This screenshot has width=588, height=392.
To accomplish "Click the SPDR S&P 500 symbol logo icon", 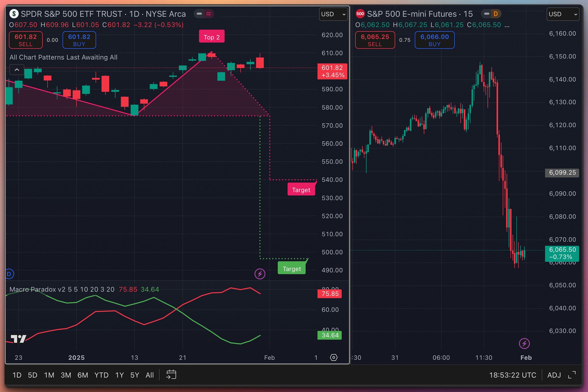I will [14, 14].
